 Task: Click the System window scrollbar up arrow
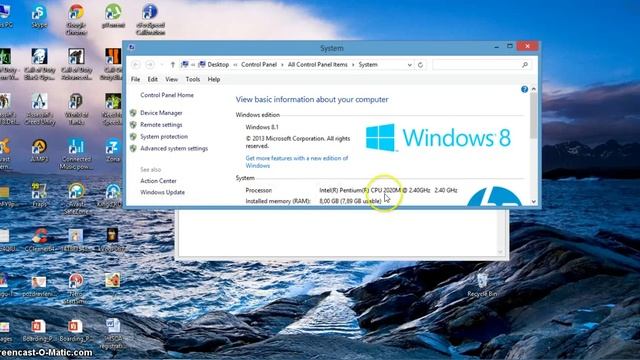[533, 89]
